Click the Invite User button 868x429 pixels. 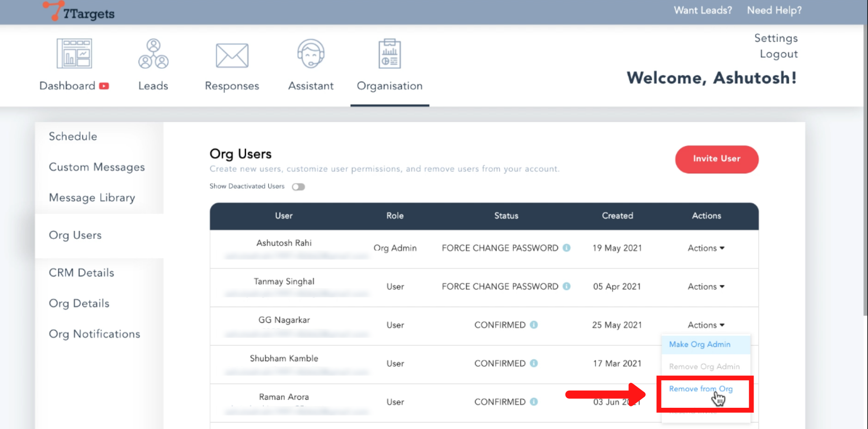(x=717, y=159)
